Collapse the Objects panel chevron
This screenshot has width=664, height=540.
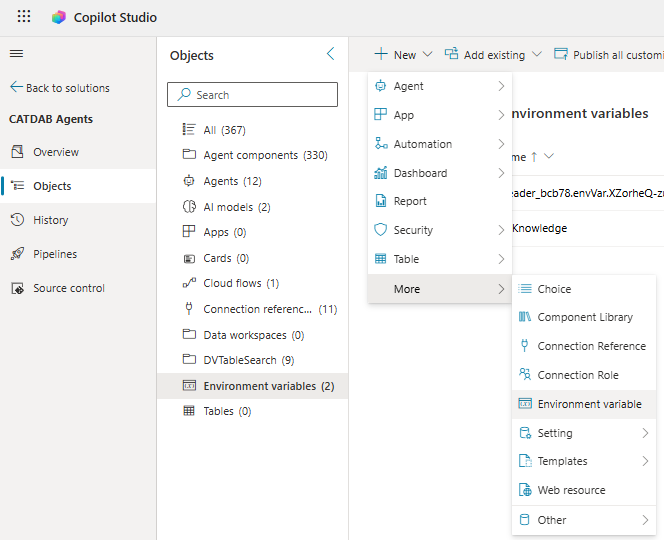331,54
